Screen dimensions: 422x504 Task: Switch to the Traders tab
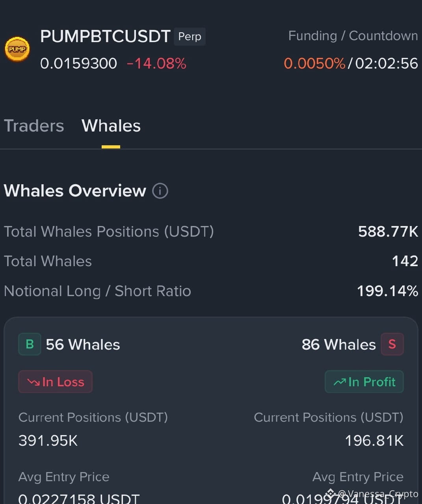(34, 126)
